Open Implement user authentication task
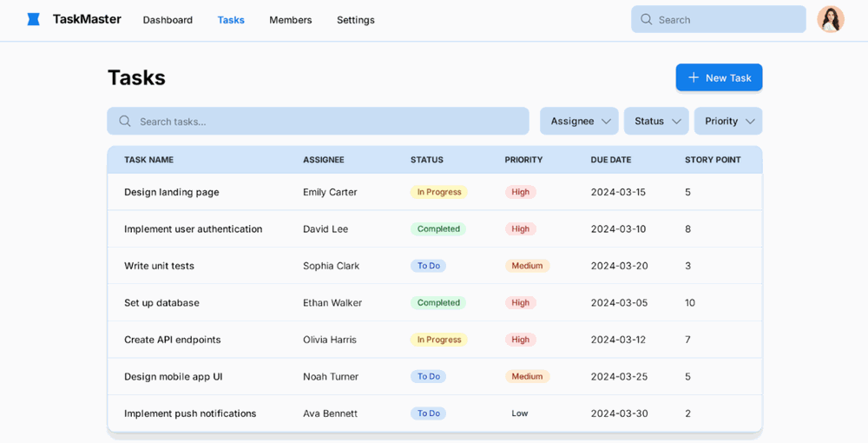The image size is (868, 443). [x=194, y=228]
